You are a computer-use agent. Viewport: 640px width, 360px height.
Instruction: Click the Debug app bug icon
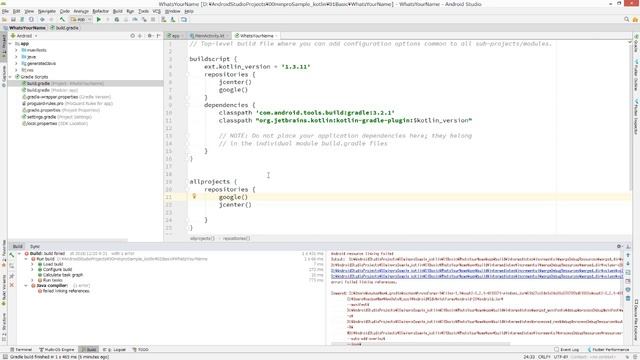(x=117, y=19)
